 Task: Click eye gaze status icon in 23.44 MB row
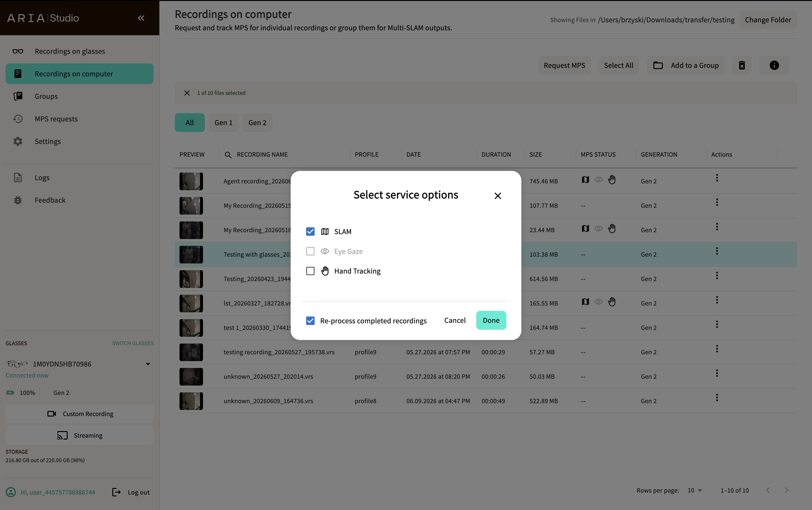pyautogui.click(x=599, y=229)
